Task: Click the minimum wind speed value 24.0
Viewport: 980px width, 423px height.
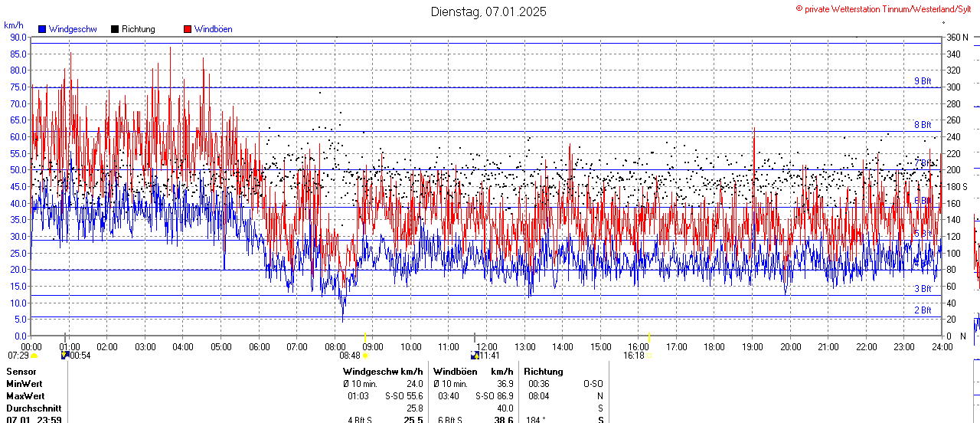Action: pyautogui.click(x=414, y=383)
